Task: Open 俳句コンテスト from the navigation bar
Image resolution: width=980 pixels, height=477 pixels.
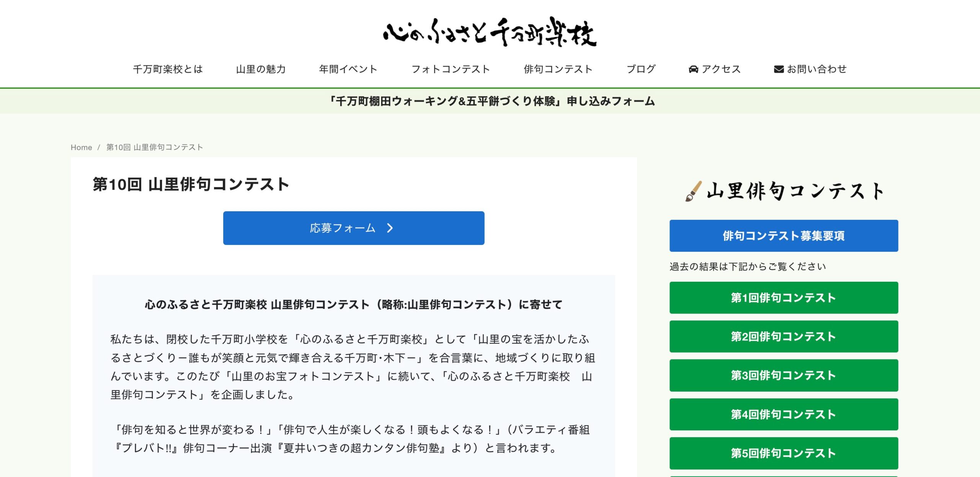Action: click(x=558, y=69)
